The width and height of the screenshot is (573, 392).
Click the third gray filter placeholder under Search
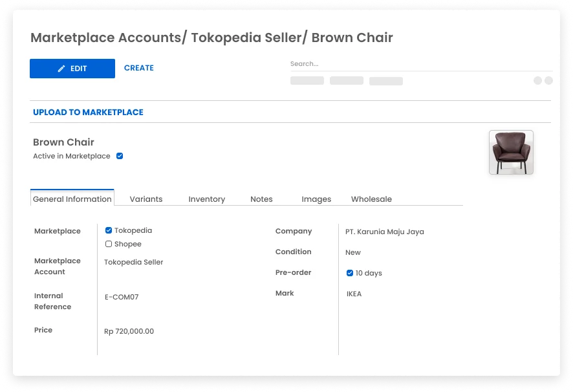click(386, 81)
